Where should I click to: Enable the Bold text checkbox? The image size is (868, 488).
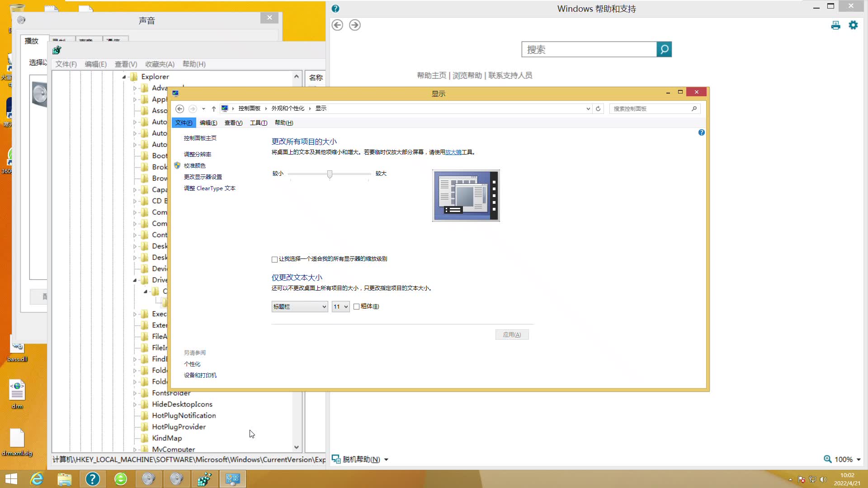tap(356, 307)
